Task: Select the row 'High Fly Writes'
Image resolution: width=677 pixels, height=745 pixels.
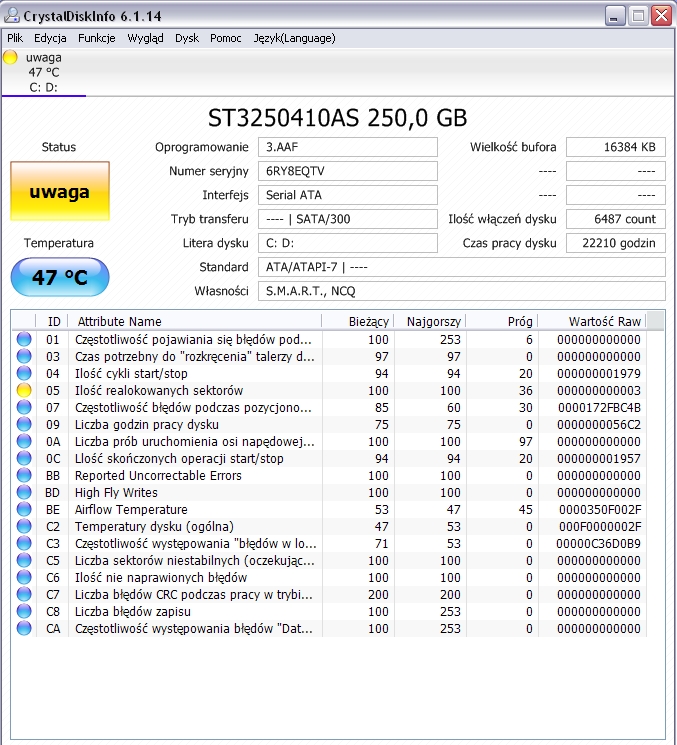Action: tap(329, 492)
